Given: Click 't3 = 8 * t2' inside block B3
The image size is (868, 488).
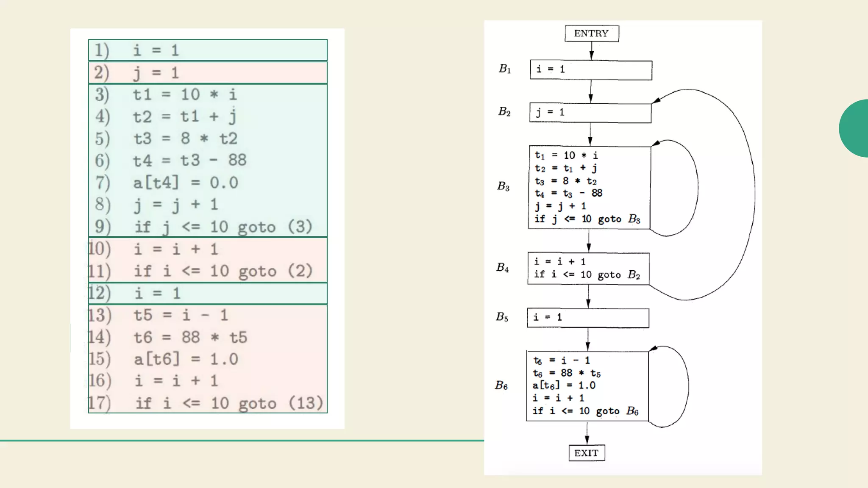Looking at the screenshot, I should (566, 181).
